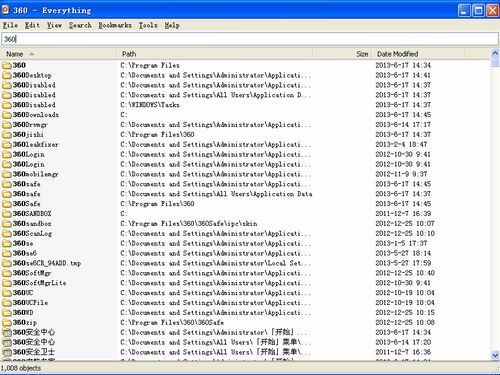Open the Tools menu
Screen dimensions: 500x375
(x=148, y=25)
